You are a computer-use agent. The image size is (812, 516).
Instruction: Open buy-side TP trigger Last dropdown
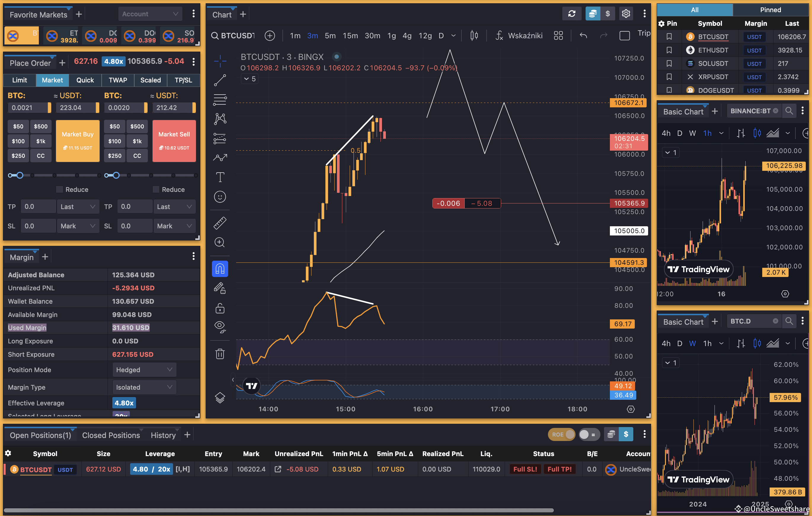pos(78,206)
